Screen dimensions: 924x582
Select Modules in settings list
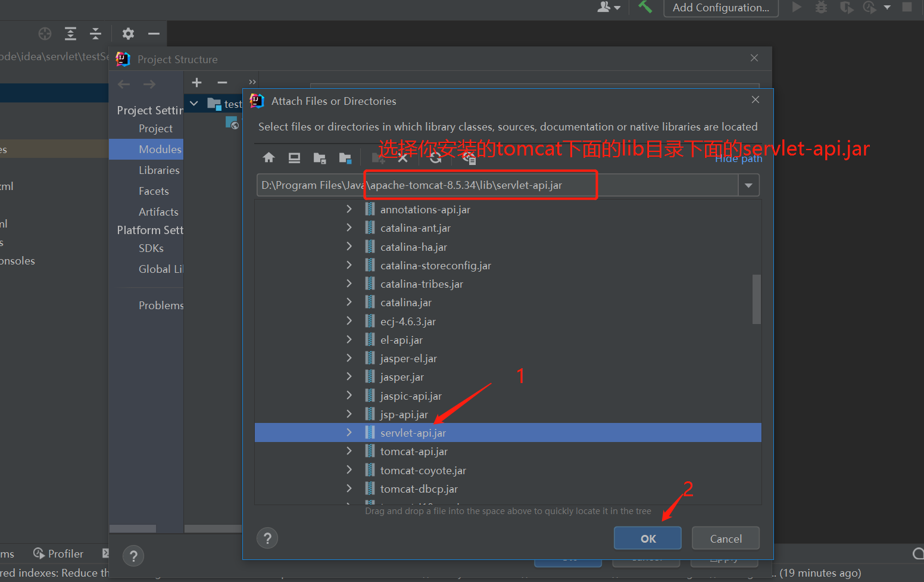[x=146, y=149]
